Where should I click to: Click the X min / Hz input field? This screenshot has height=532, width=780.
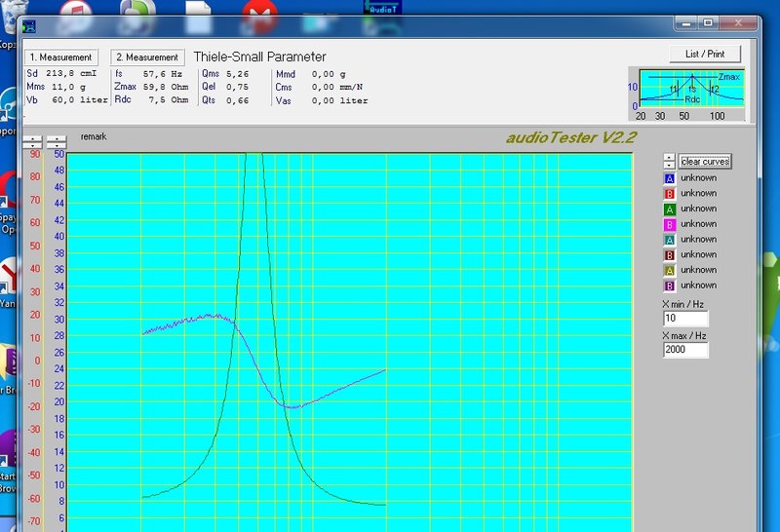pos(685,319)
